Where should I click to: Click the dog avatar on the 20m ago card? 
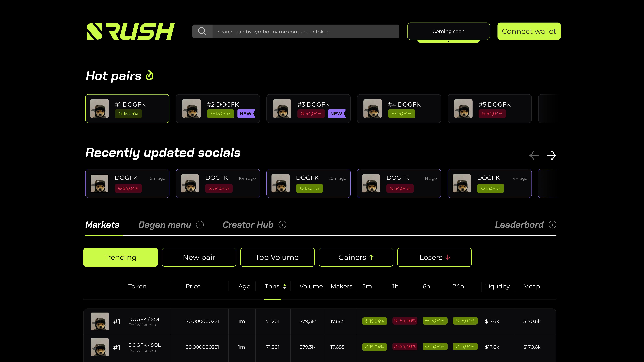(x=281, y=183)
